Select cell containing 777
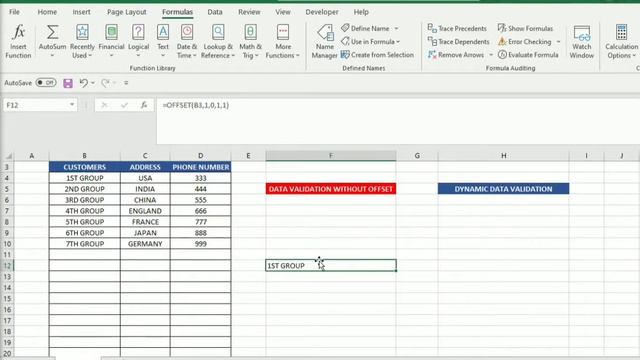Screen dimensions: 640x360 [200, 222]
